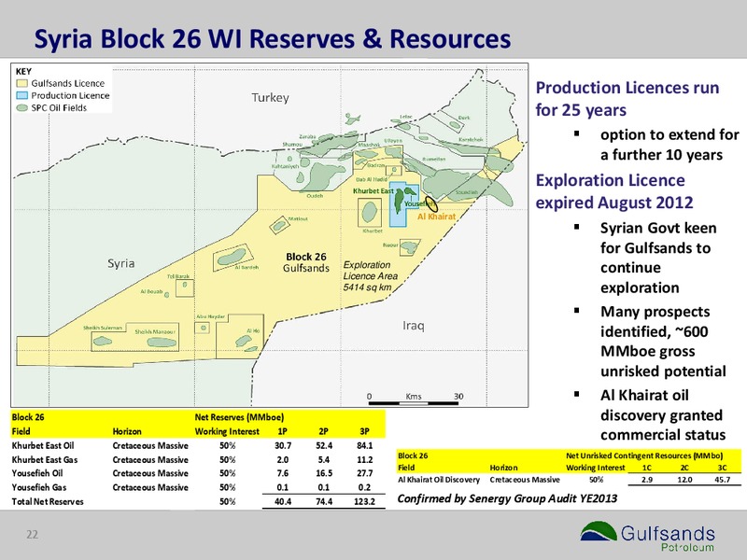Click the 'Khurbet East Gas' row label
This screenshot has width=747, height=560.
pyautogui.click(x=45, y=459)
